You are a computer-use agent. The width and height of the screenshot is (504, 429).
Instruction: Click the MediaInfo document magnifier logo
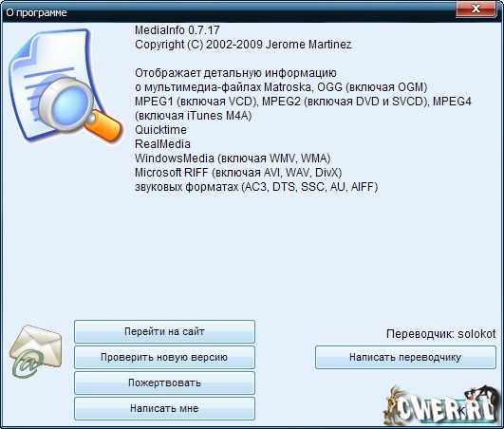point(65,85)
